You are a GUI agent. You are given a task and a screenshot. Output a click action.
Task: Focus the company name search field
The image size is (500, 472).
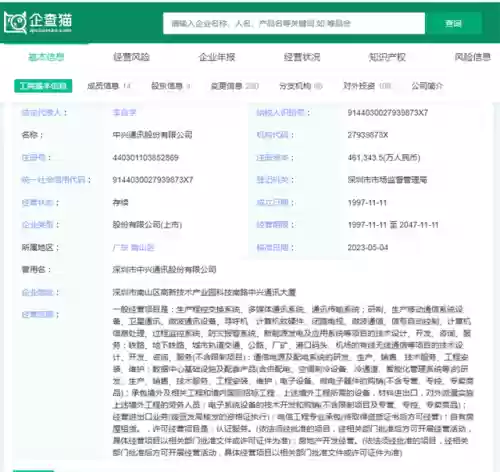coord(294,23)
